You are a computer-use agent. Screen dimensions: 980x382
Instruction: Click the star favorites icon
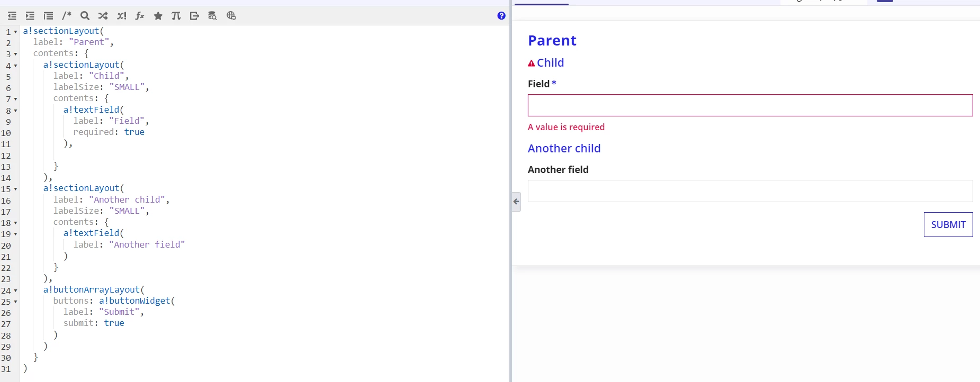click(x=158, y=16)
